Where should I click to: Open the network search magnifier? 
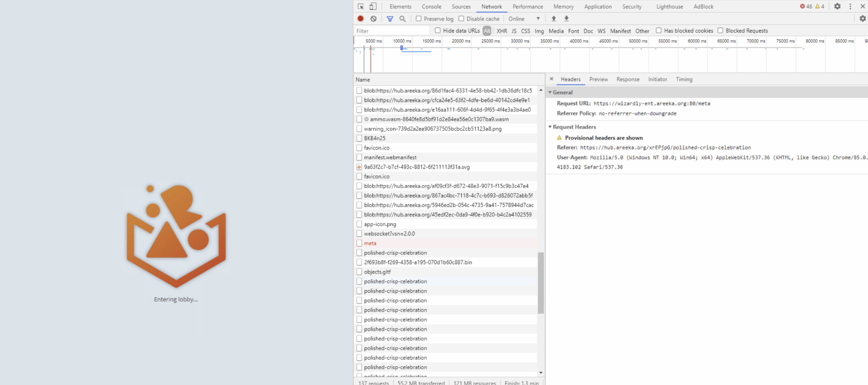[402, 19]
